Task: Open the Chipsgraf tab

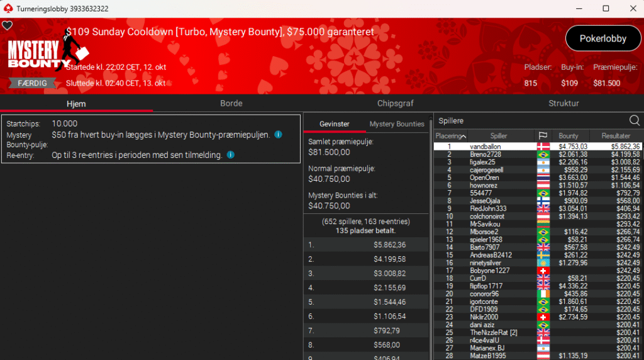Action: click(395, 103)
